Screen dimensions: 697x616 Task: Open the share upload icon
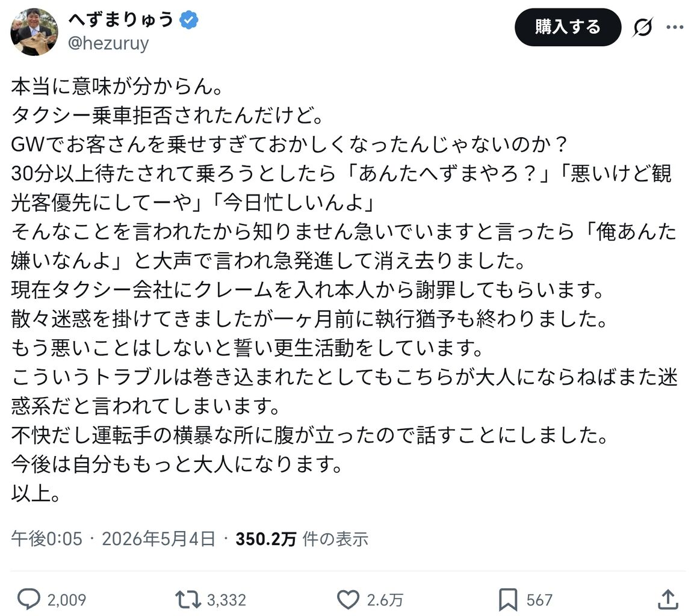point(668,600)
